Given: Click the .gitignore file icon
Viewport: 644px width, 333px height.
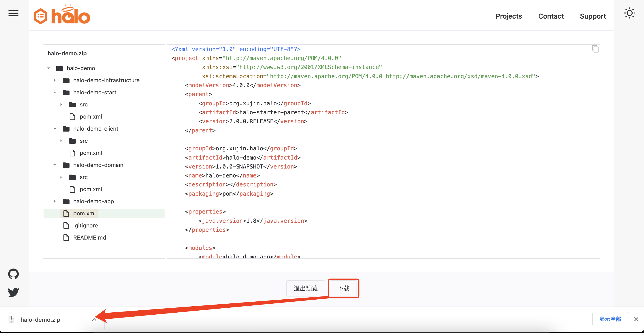Looking at the screenshot, I should (x=66, y=225).
